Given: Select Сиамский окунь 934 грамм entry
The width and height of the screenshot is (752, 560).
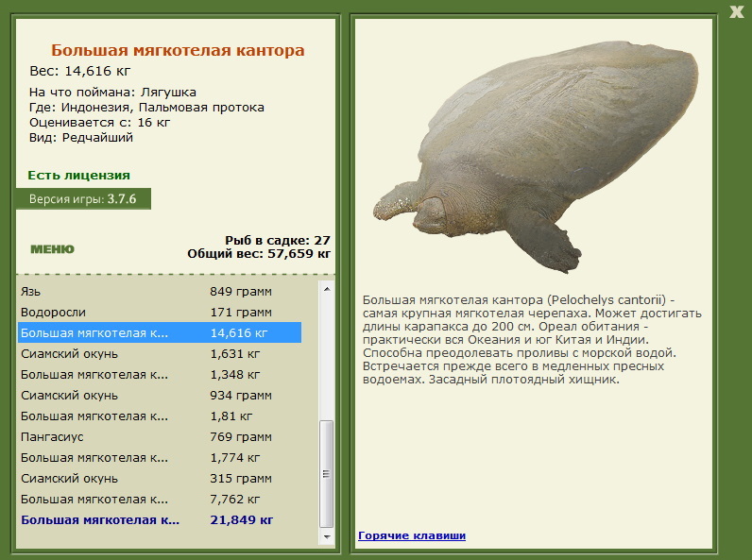Looking at the screenshot, I should pos(160,395).
